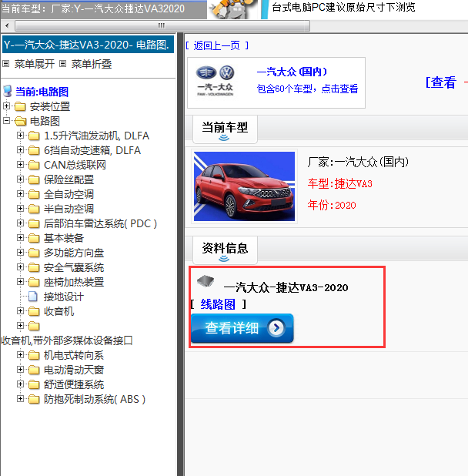Expand the CAN总线联网 node

[x=20, y=165]
